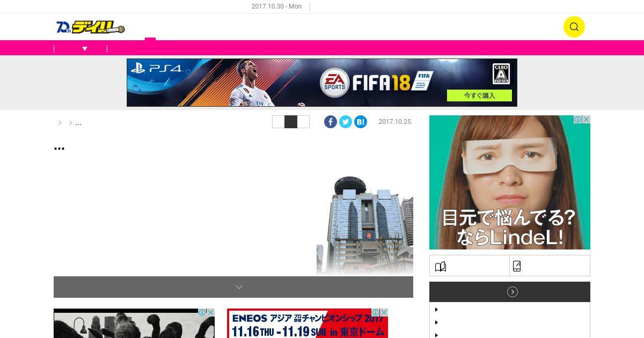Click the bold ellipsis article headline
The width and height of the screenshot is (644, 338).
pyautogui.click(x=59, y=147)
